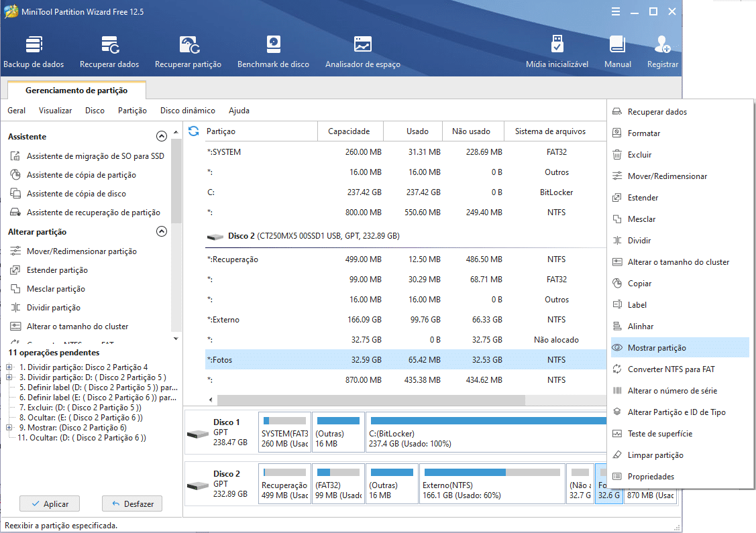Sort by Capacidade column header

tap(349, 131)
